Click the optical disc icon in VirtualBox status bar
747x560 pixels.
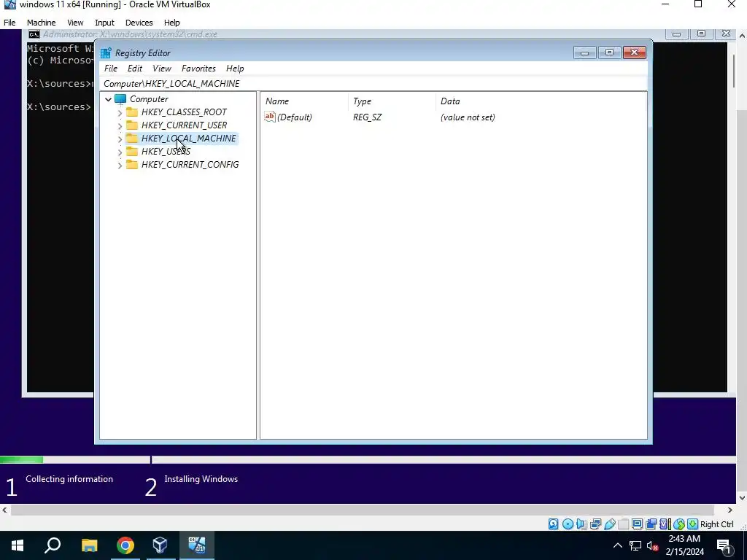[568, 524]
